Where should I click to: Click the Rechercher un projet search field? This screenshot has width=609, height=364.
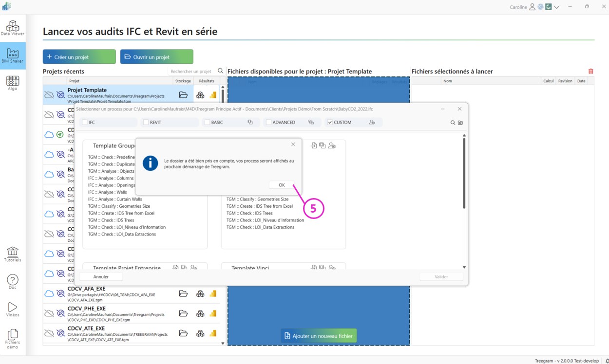coord(191,72)
